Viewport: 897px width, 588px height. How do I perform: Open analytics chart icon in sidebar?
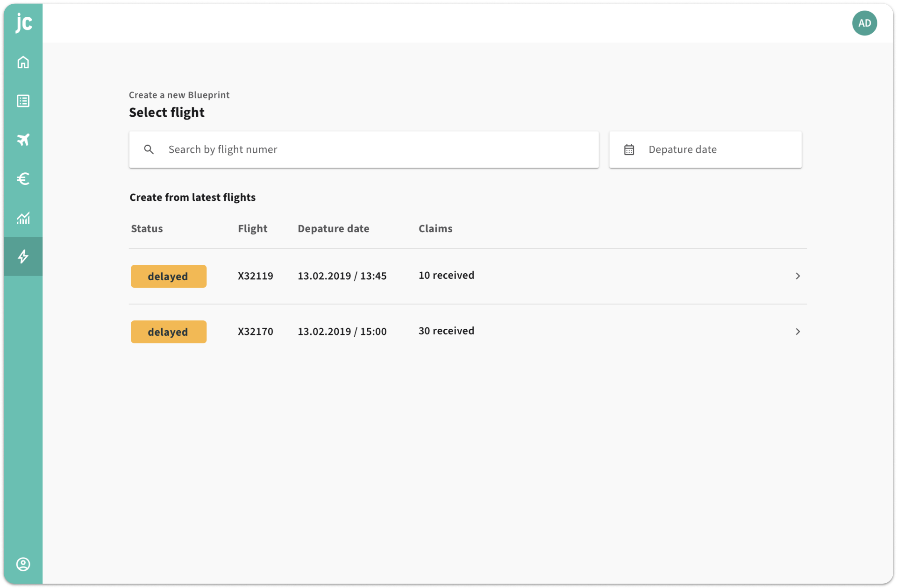pos(23,218)
